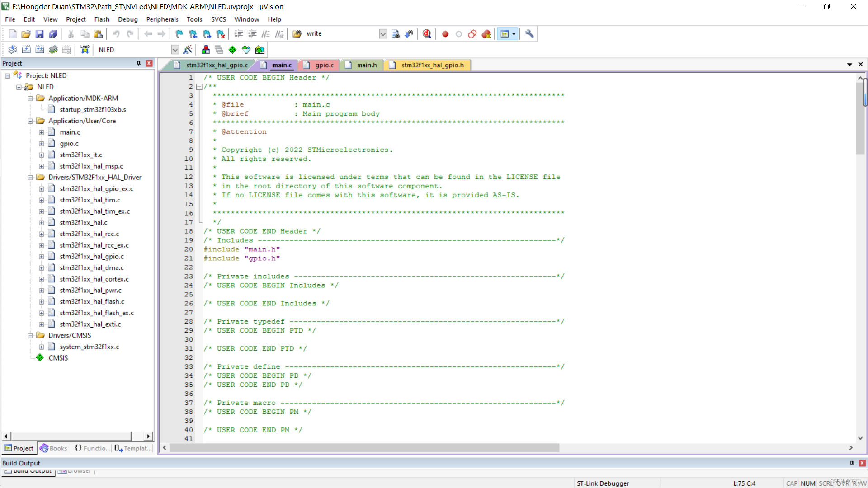
Task: Open Manage Run-Time Environment green diamond icon
Action: pos(232,50)
